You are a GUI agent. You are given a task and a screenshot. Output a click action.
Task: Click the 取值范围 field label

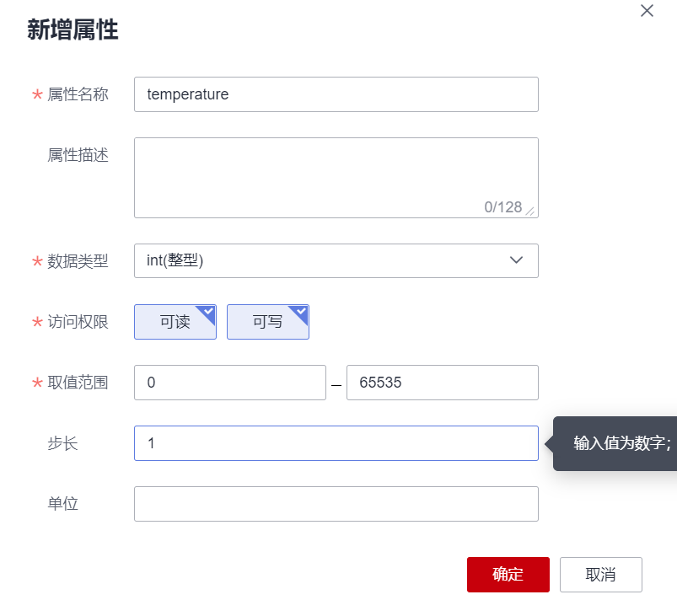(x=78, y=383)
